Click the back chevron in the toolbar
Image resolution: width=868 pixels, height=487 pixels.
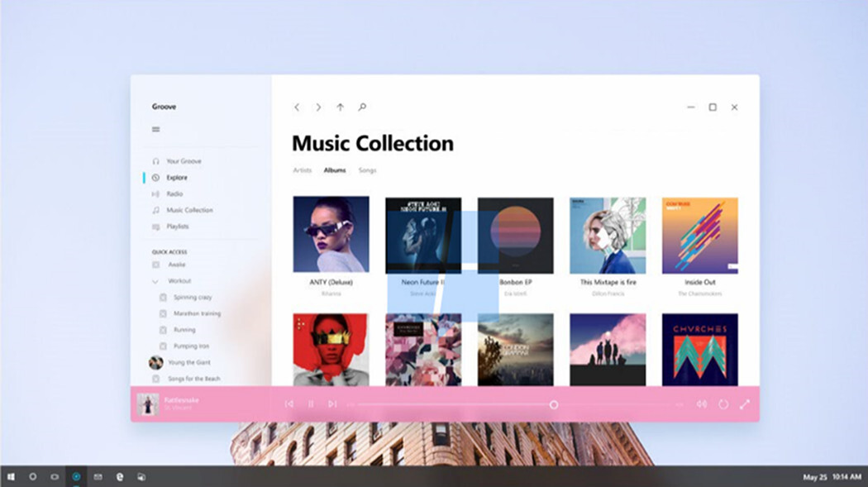tap(298, 107)
